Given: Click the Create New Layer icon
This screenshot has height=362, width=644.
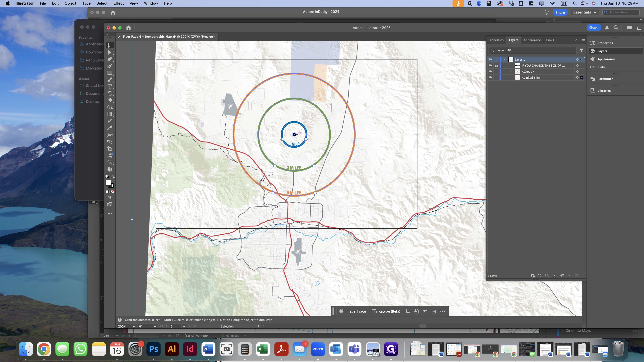Looking at the screenshot, I should [570, 276].
